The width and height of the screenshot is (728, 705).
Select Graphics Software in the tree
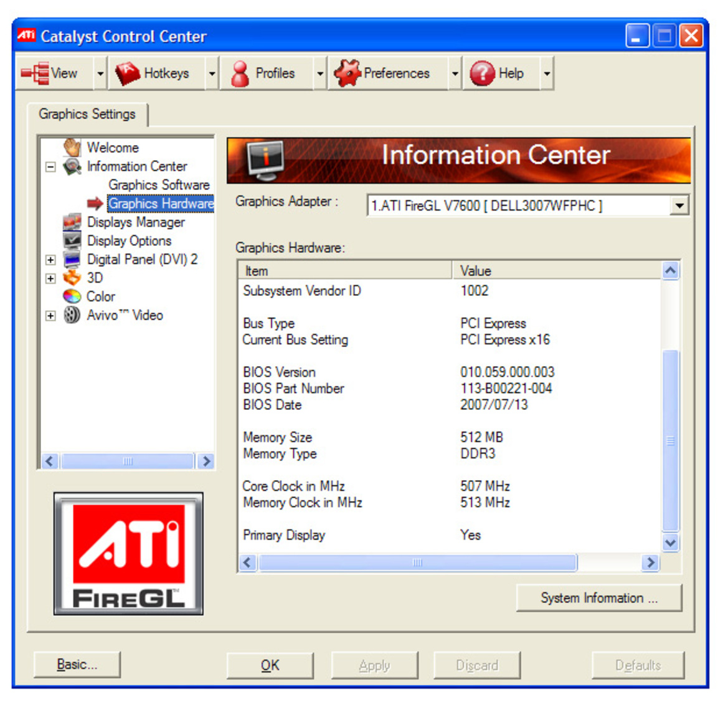[159, 185]
